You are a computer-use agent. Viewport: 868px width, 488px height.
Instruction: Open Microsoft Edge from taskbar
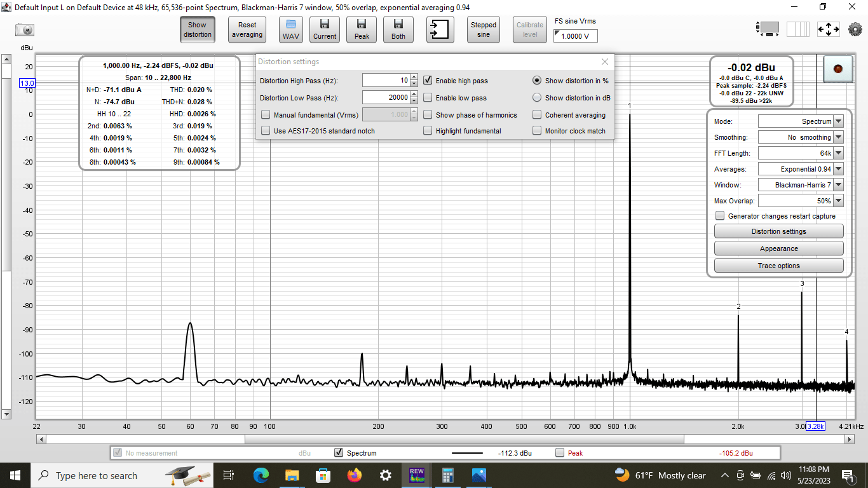point(261,475)
